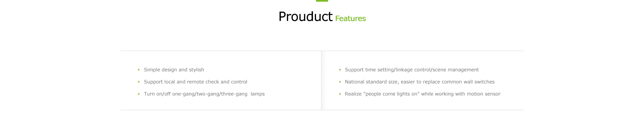Click green bullet before 'Realize people come'

tap(340, 94)
